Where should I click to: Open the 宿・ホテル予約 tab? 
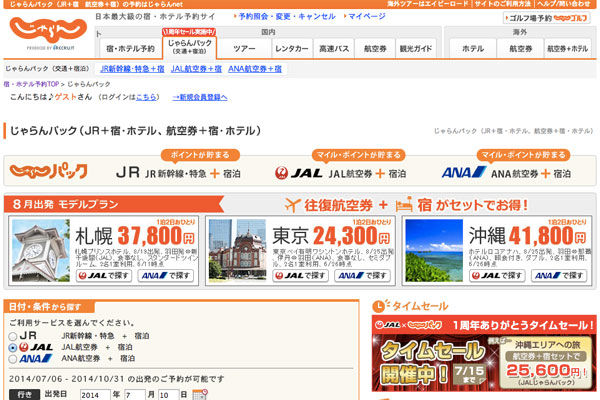tap(130, 49)
